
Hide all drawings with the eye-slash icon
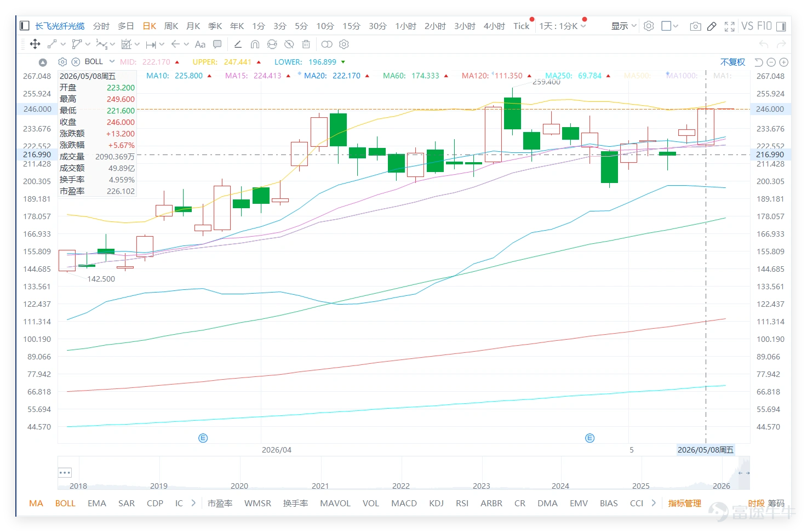point(289,44)
